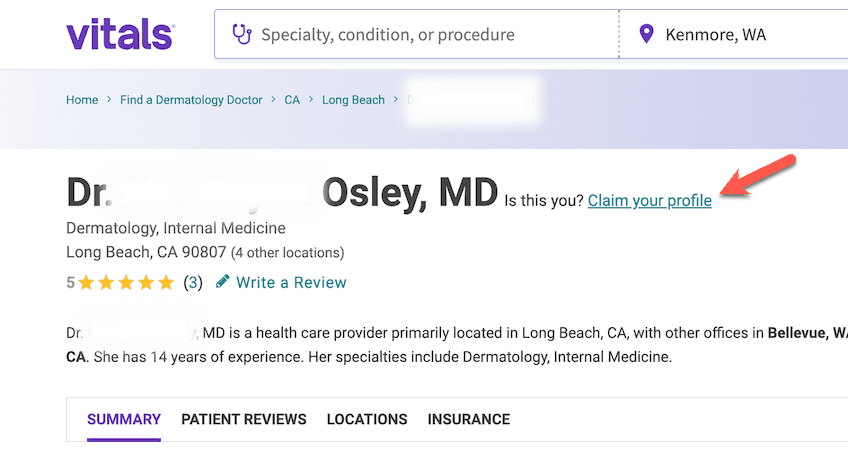
Task: Click the pencil icon beside Write a Review
Action: 222,282
